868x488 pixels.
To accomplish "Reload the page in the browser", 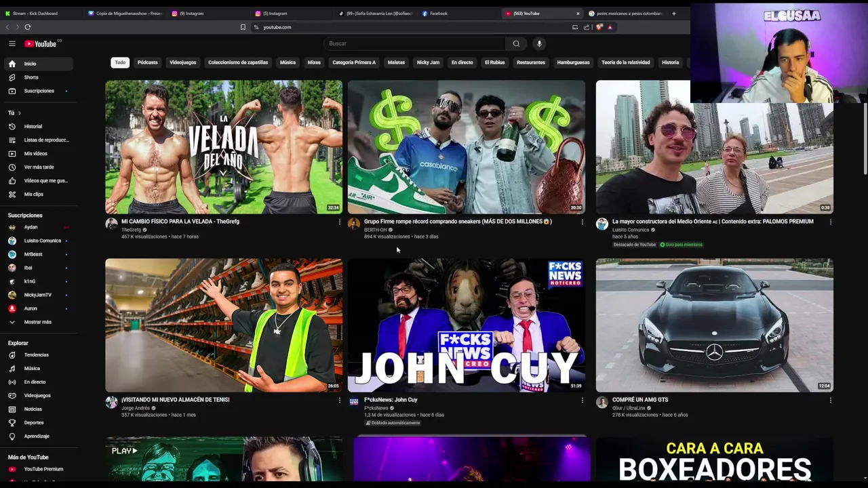I will click(28, 27).
